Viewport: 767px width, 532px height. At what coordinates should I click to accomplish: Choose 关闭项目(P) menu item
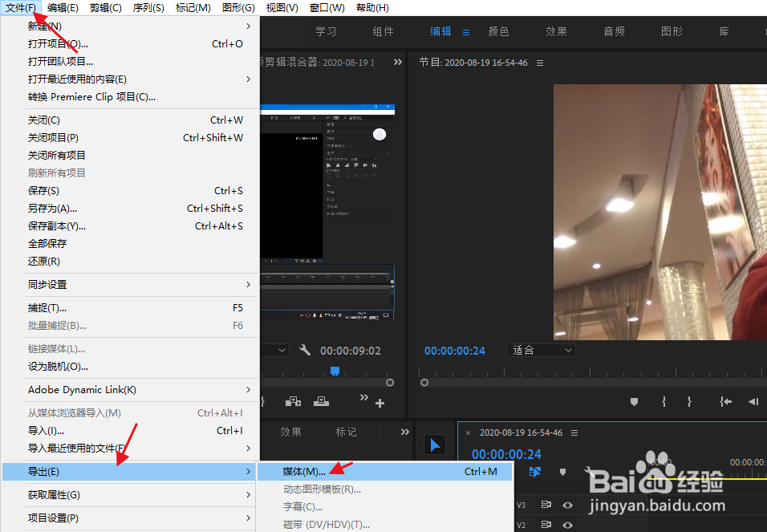click(130, 138)
